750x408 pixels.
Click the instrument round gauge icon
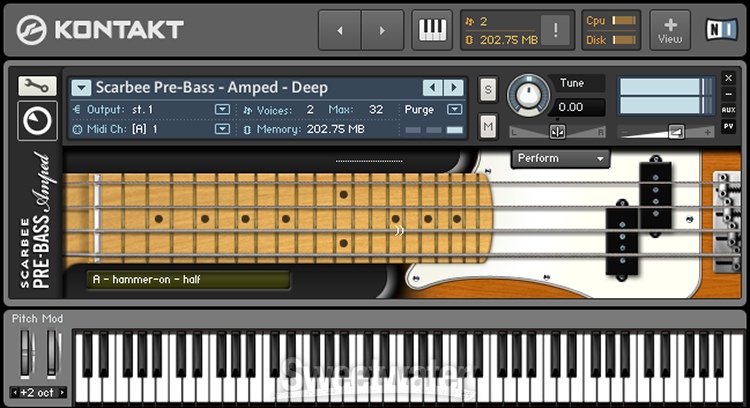coord(37,121)
